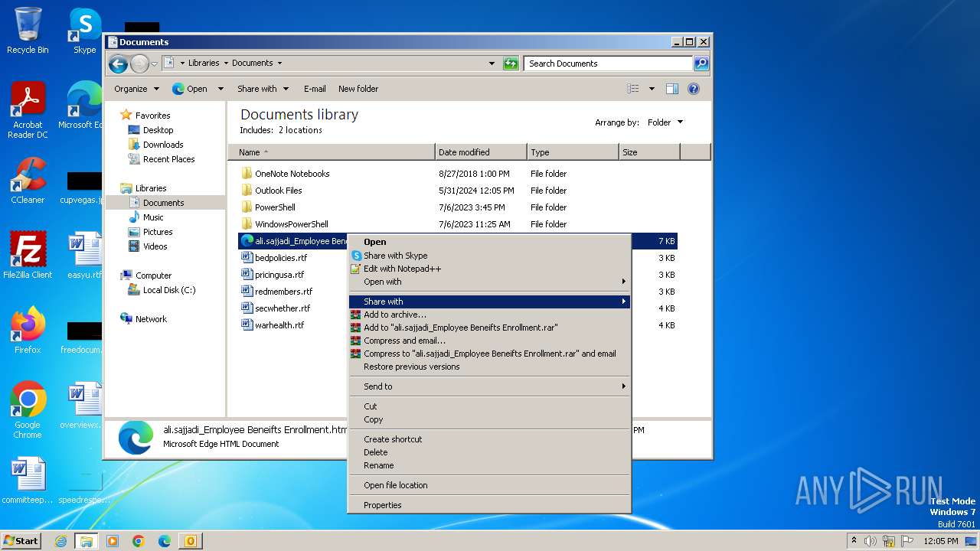The width and height of the screenshot is (980, 551).
Task: Click the search magnifier icon
Action: tap(701, 64)
